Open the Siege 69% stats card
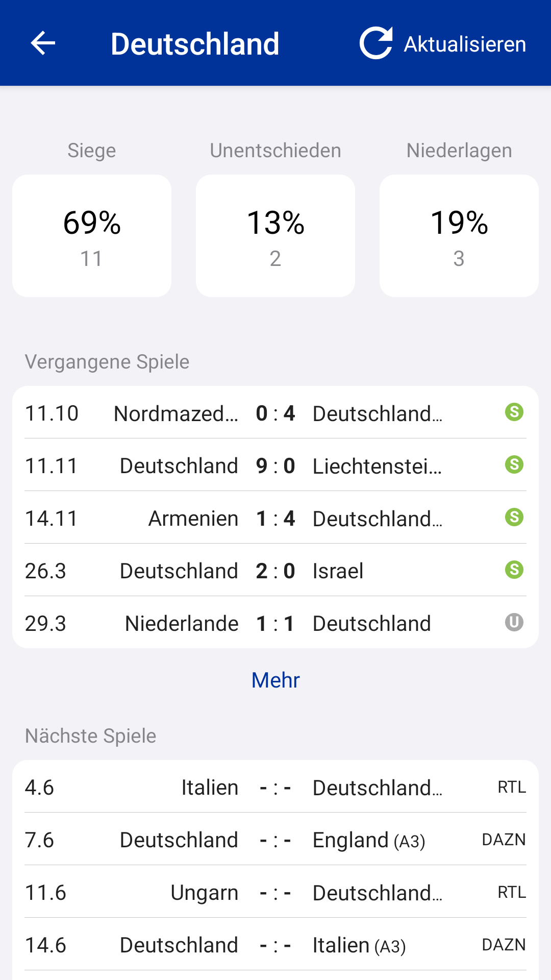Viewport: 551px width, 980px height. [x=92, y=236]
